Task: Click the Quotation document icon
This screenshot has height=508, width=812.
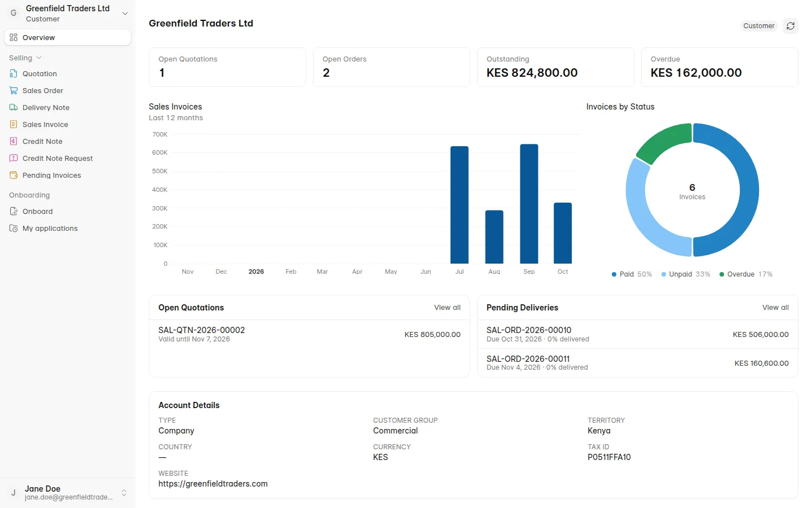Action: point(14,73)
